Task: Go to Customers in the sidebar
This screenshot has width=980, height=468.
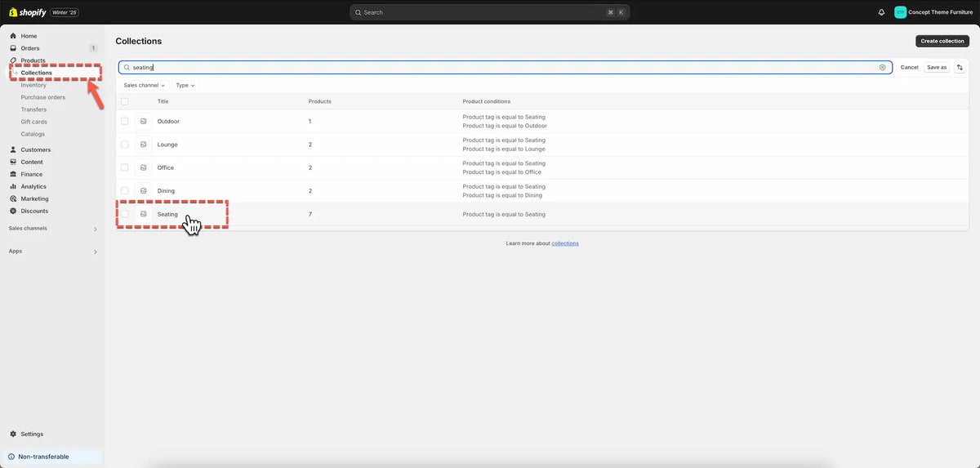Action: (x=35, y=149)
